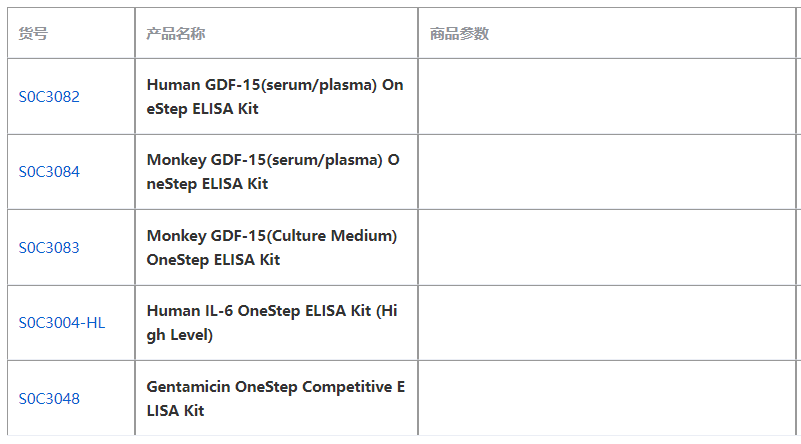801x444 pixels.
Task: Click the 产品名称 column header
Action: click(176, 34)
